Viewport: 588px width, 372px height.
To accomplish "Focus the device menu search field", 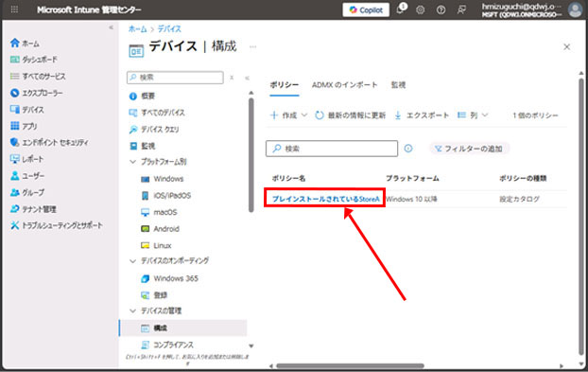I will (x=175, y=78).
